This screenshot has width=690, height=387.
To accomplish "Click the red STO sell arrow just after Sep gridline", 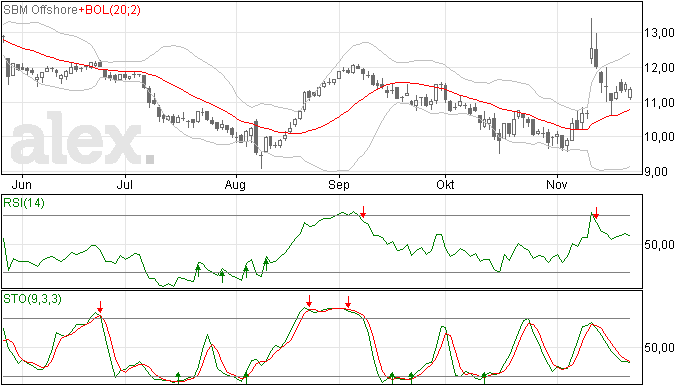I will tap(348, 302).
